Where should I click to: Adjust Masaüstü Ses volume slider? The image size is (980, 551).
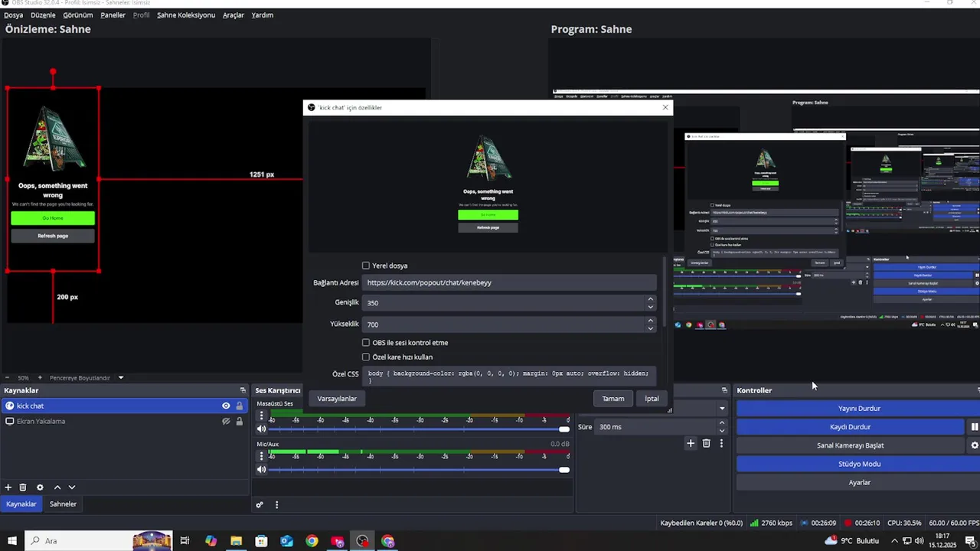419,429
